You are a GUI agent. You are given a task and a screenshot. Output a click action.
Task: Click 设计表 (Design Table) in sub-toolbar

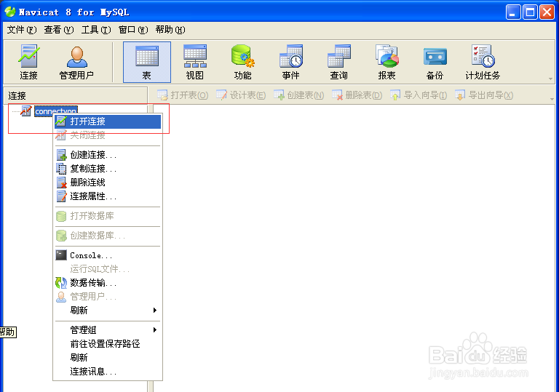point(241,95)
